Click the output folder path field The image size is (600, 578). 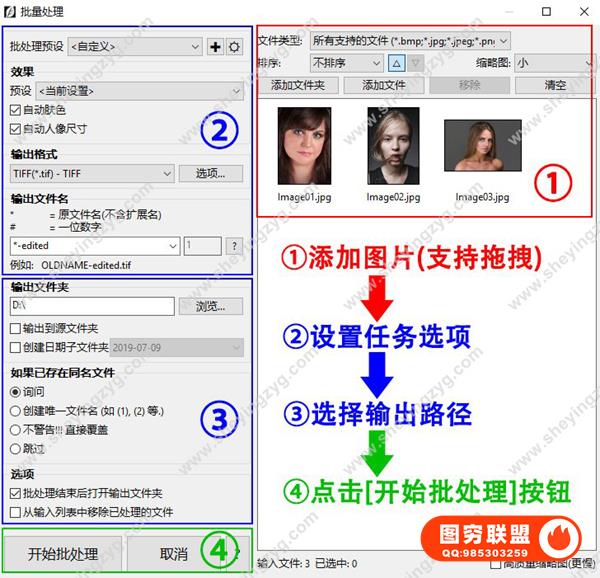91,306
